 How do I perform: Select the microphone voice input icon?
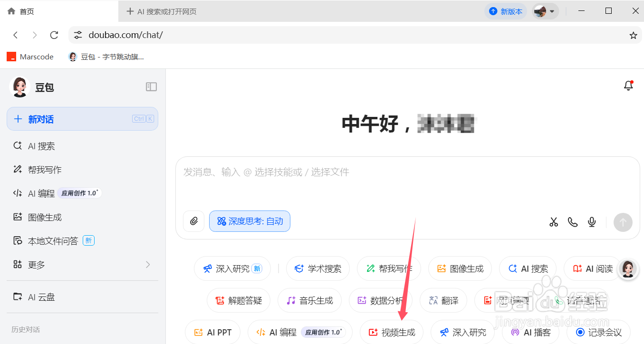(x=592, y=221)
